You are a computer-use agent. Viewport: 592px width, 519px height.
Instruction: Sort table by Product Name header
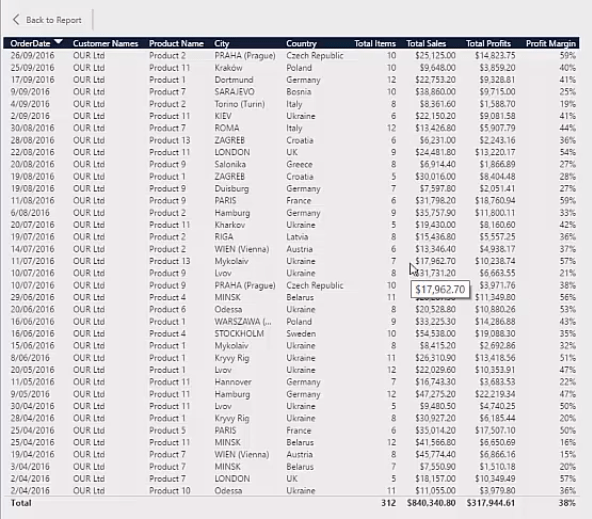[x=176, y=43]
